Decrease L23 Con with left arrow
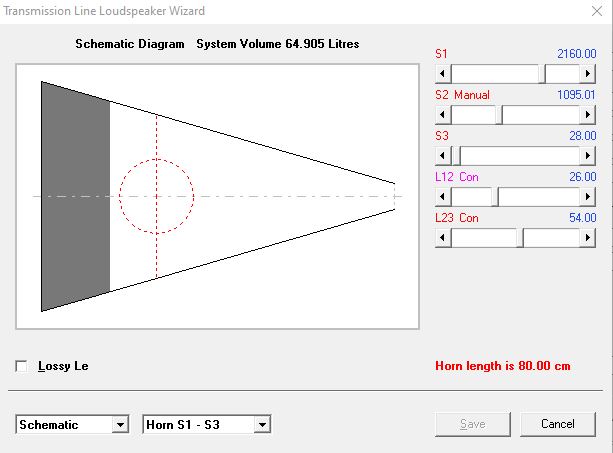 [443, 238]
